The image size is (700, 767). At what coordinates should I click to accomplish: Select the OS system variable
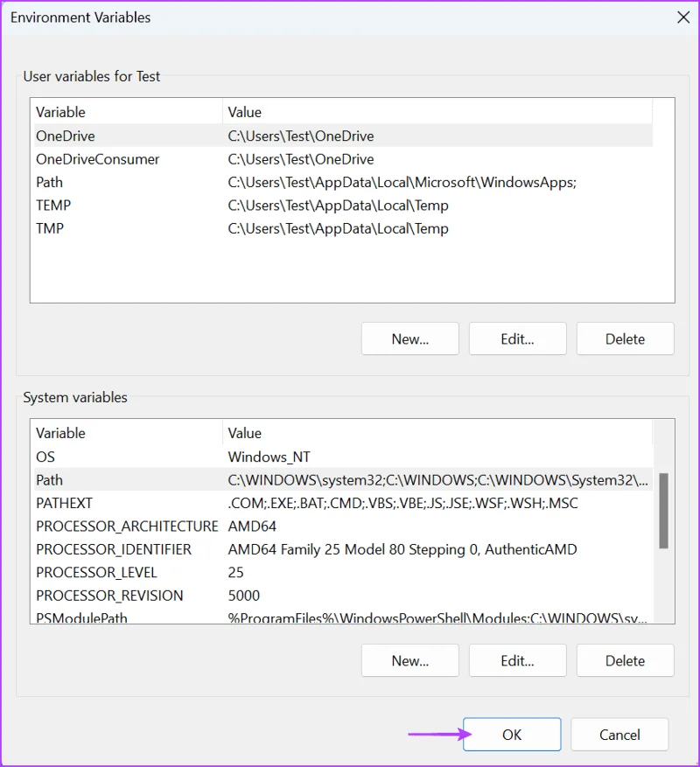tap(341, 457)
